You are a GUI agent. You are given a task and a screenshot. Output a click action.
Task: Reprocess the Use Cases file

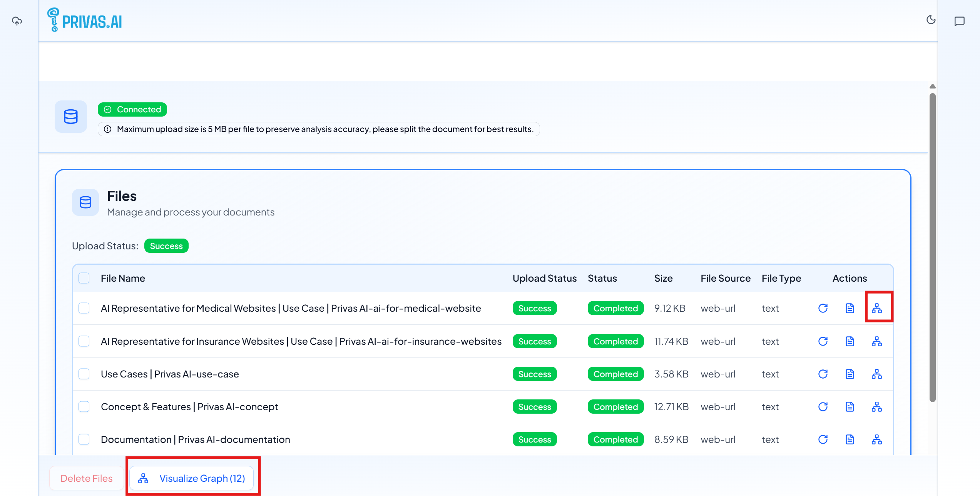tap(823, 374)
